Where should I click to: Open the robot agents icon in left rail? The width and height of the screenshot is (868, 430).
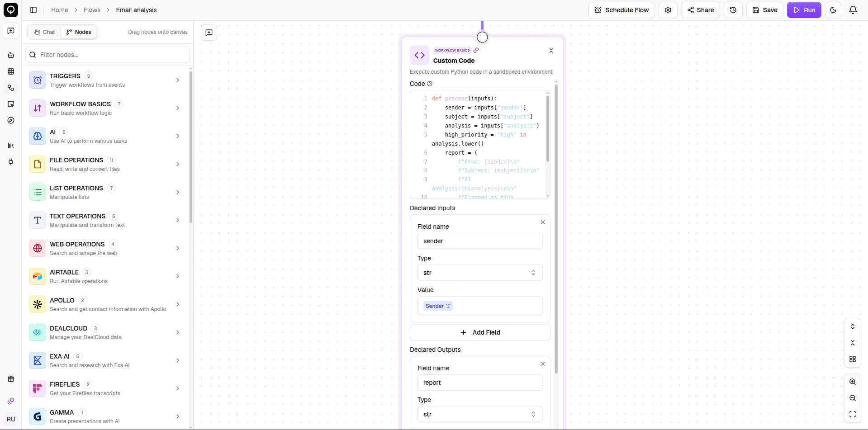tap(11, 55)
